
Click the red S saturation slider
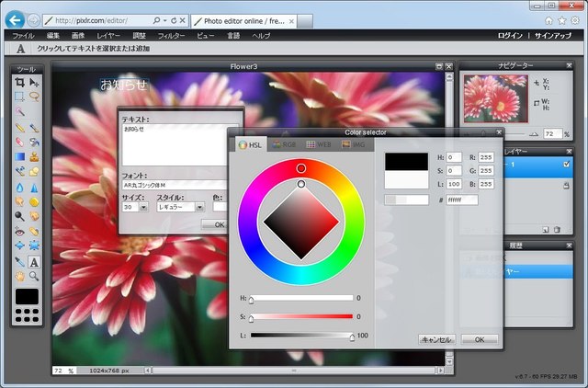pos(301,317)
